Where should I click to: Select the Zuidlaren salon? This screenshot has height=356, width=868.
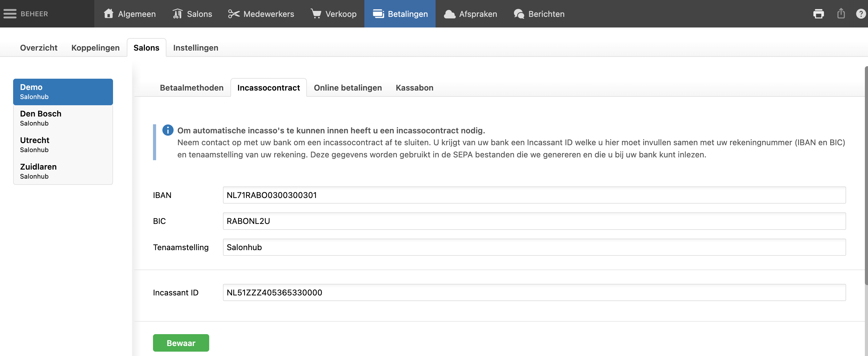[63, 171]
